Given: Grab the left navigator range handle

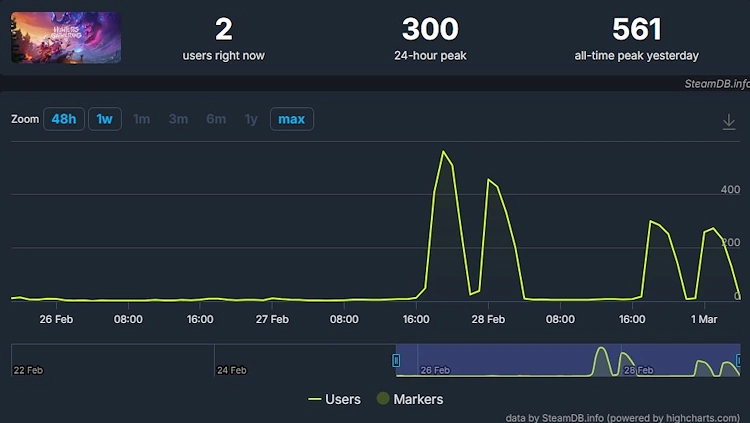Looking at the screenshot, I should coord(396,360).
